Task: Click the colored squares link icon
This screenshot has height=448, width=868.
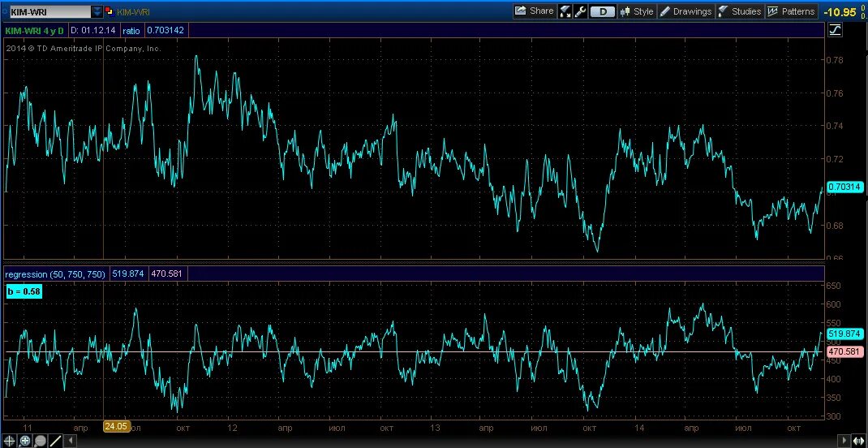Action: pos(109,11)
